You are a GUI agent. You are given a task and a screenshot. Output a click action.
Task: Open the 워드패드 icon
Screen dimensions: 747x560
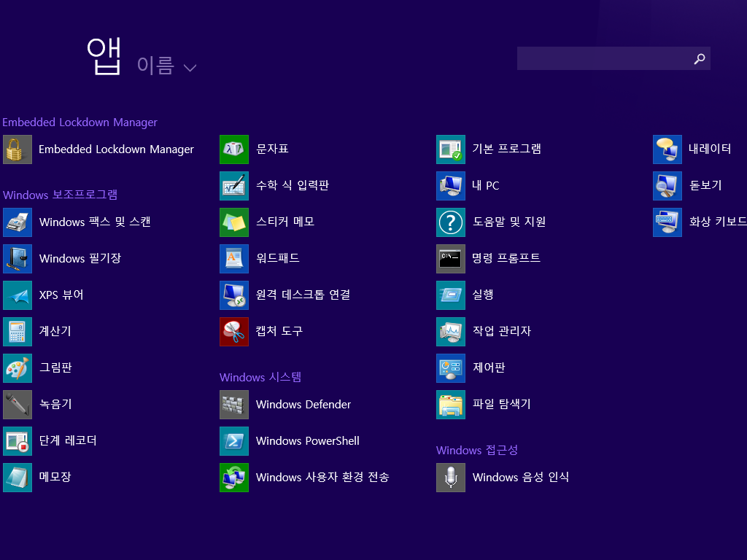click(234, 259)
